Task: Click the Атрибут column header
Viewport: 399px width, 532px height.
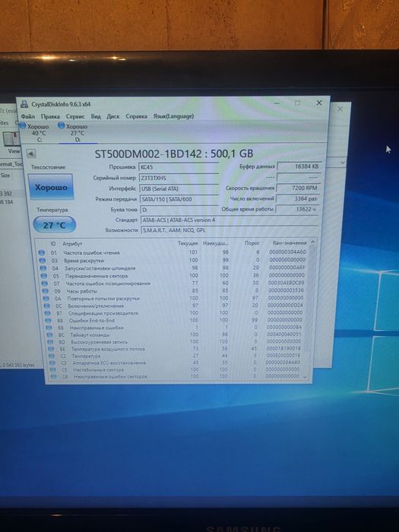Action: coord(72,244)
